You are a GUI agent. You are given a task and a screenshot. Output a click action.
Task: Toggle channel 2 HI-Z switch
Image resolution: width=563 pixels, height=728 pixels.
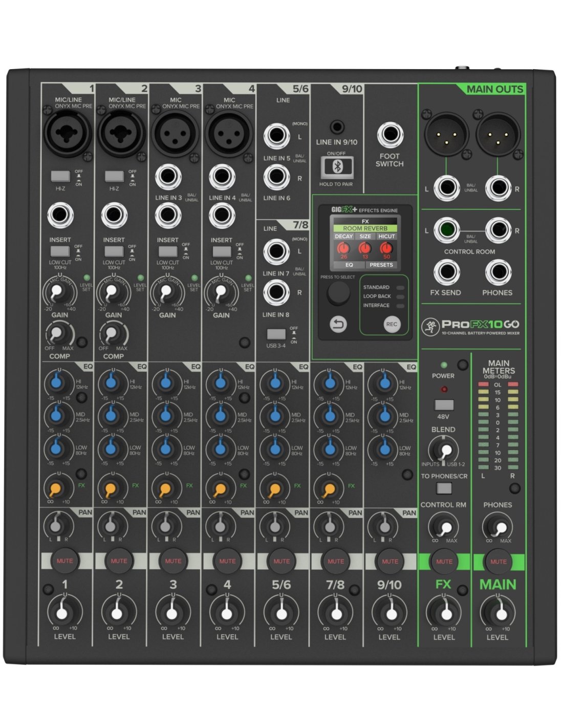[x=114, y=176]
